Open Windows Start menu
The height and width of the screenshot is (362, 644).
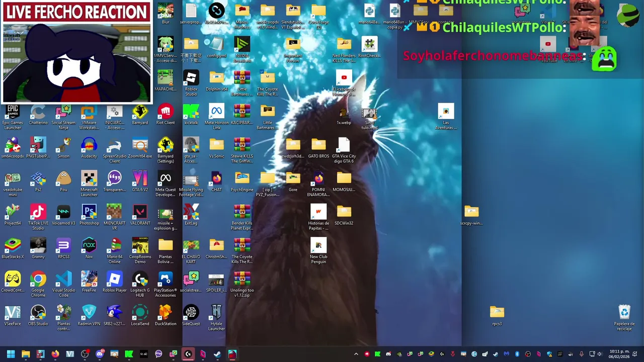[x=11, y=354]
